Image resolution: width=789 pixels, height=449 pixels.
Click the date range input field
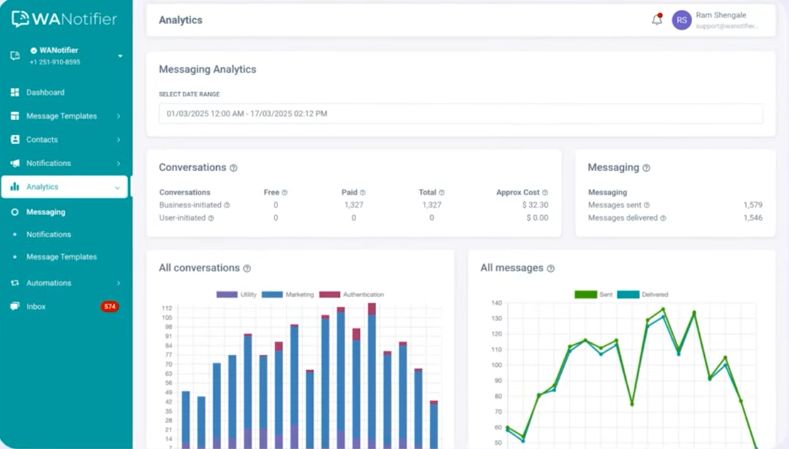[460, 114]
